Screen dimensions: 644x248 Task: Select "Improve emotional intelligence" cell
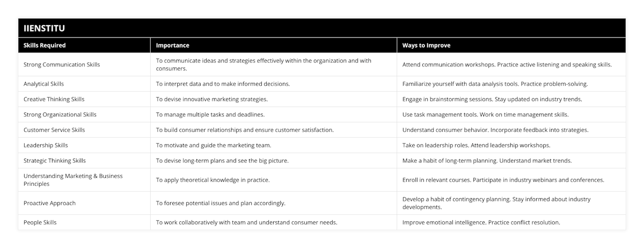click(481, 222)
